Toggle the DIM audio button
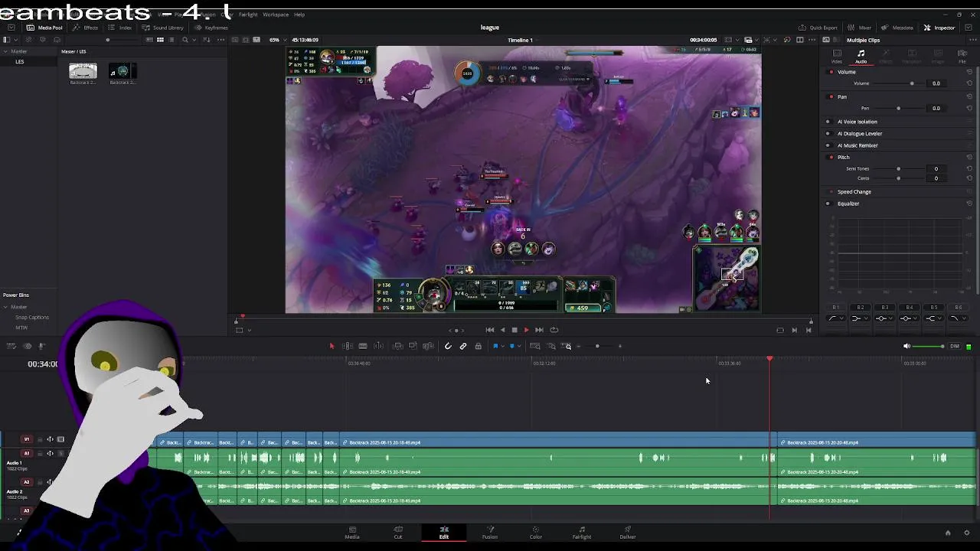The width and height of the screenshot is (980, 551). (955, 346)
